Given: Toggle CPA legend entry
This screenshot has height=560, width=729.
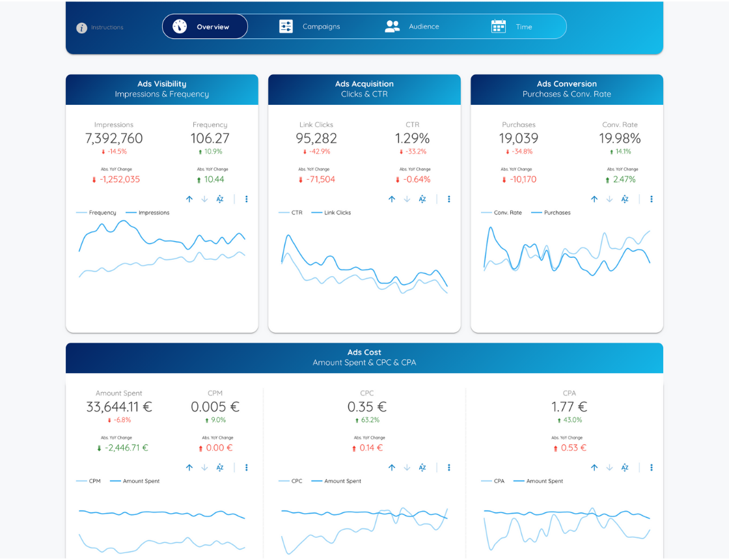Looking at the screenshot, I should 493,481.
